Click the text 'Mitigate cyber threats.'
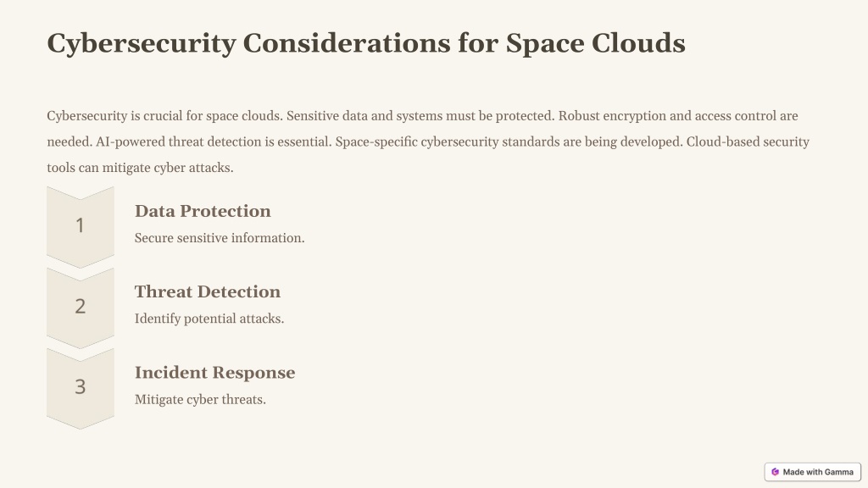The height and width of the screenshot is (488, 868). [200, 400]
